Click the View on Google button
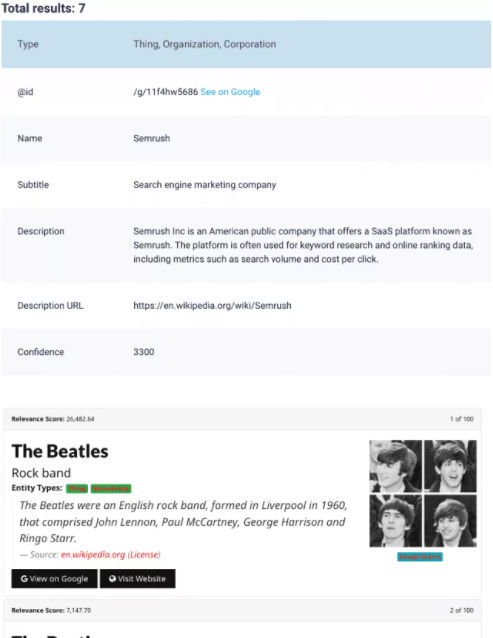Image resolution: width=493 pixels, height=638 pixels. [x=55, y=579]
